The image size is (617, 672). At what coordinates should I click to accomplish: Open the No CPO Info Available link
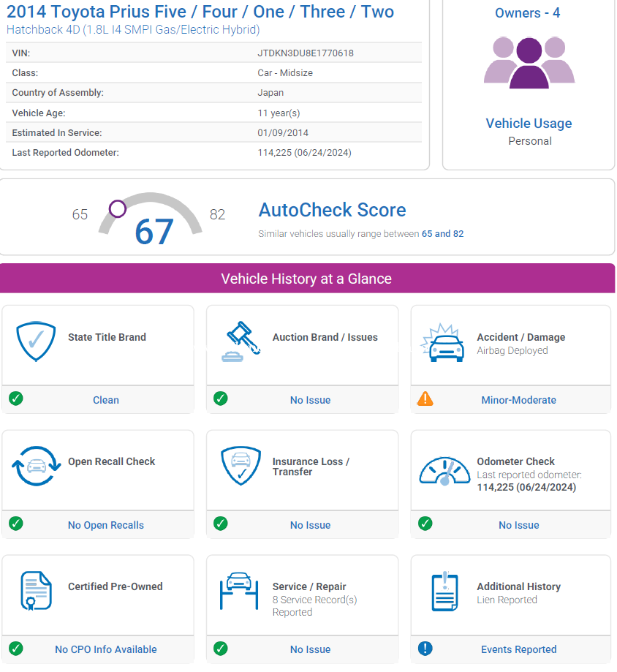106,649
